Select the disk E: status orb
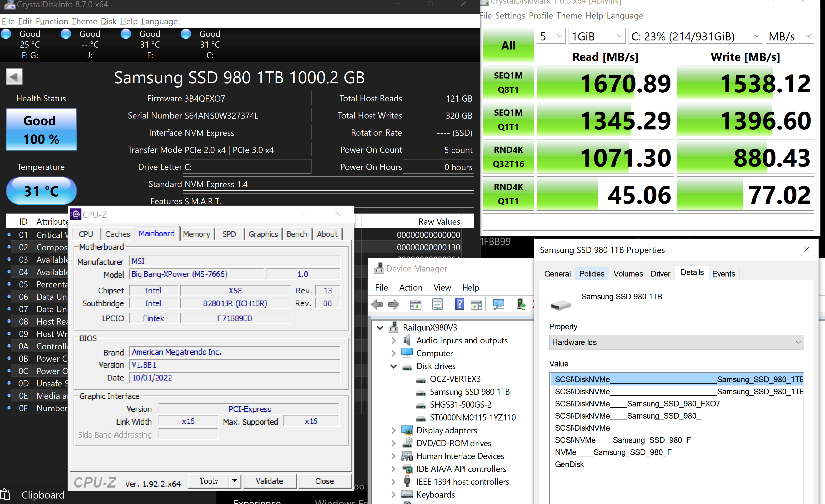The image size is (825, 504). coord(125,34)
